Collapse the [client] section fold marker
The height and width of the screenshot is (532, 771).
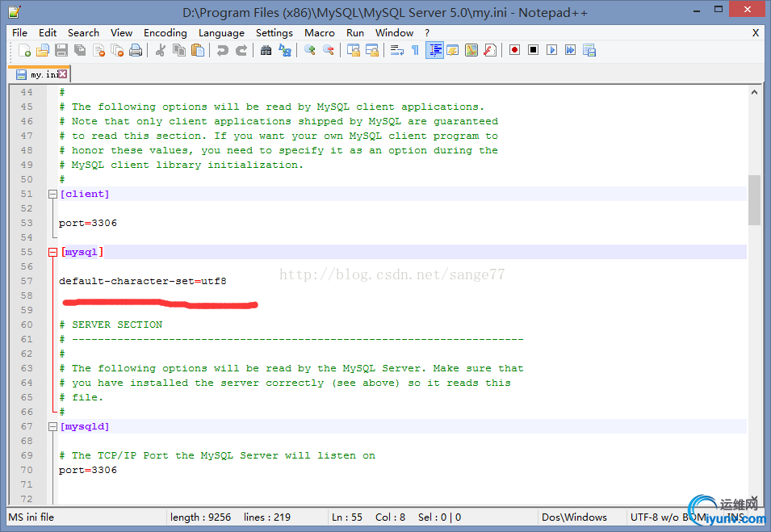click(52, 195)
